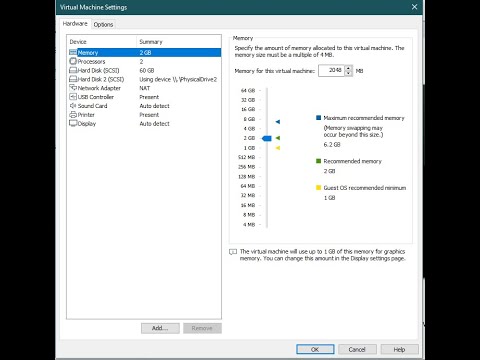Image resolution: width=480 pixels, height=360 pixels.
Task: Click the Hard Disk (SCSI) drive icon
Action: click(73, 70)
